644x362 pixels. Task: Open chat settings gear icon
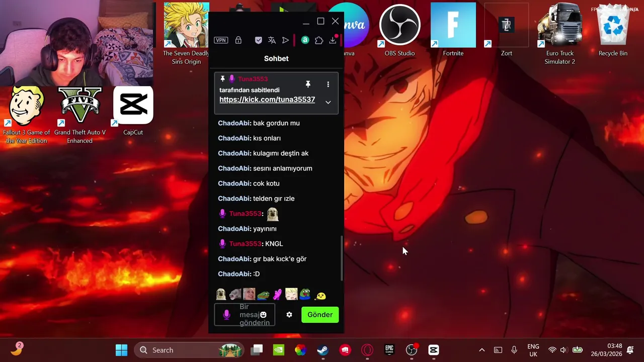coord(289,315)
